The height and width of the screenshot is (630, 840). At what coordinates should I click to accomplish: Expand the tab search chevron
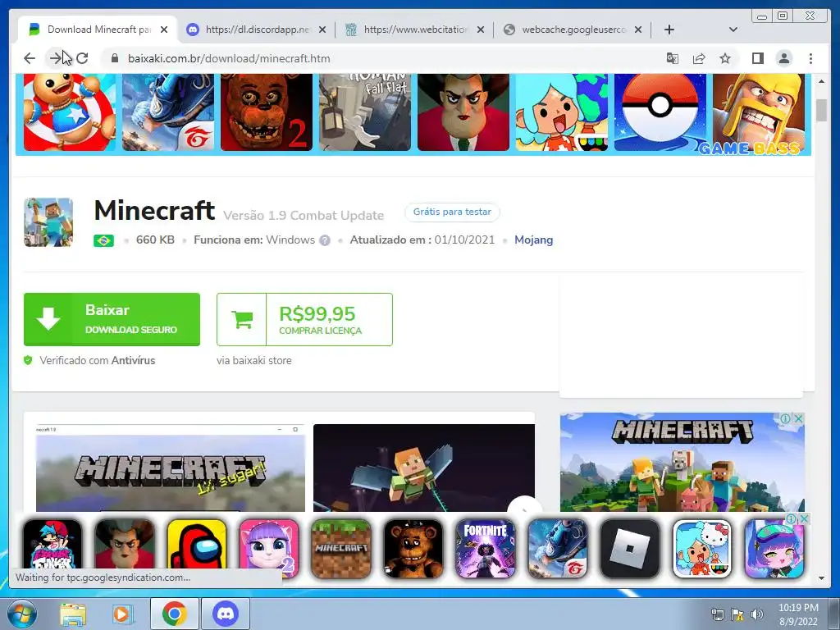(733, 30)
